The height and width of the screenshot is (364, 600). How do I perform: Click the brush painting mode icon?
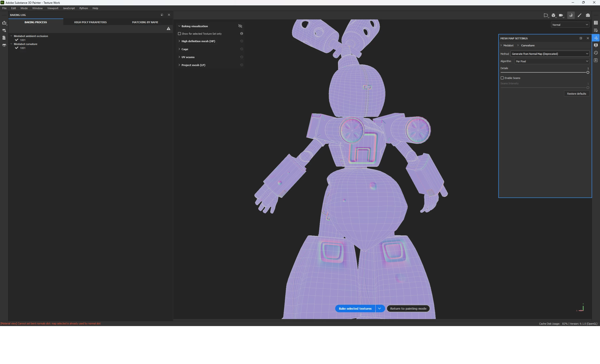tap(579, 15)
